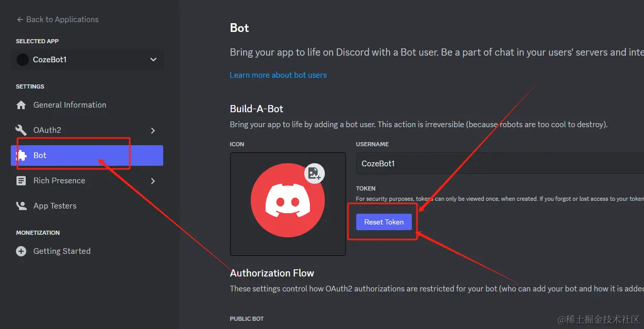Expand the OAuth2 submenu chevron
Image resolution: width=644 pixels, height=329 pixels.
coord(153,131)
